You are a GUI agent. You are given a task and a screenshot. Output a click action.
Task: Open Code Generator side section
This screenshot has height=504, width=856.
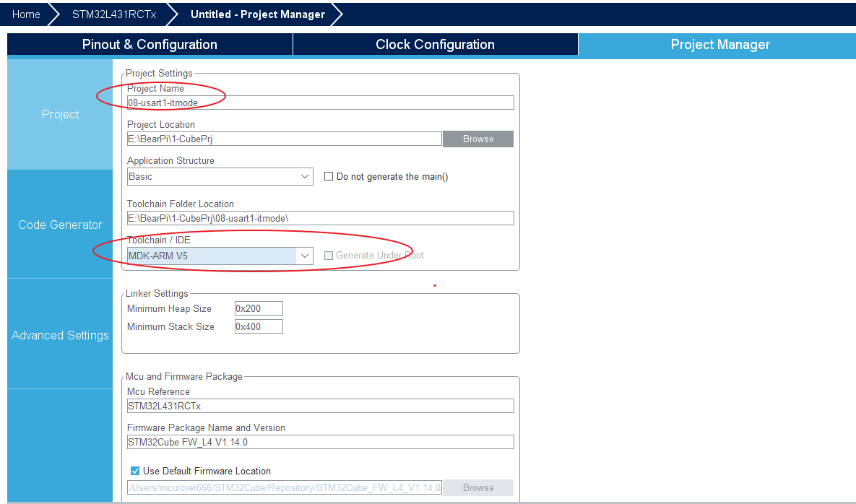point(60,224)
